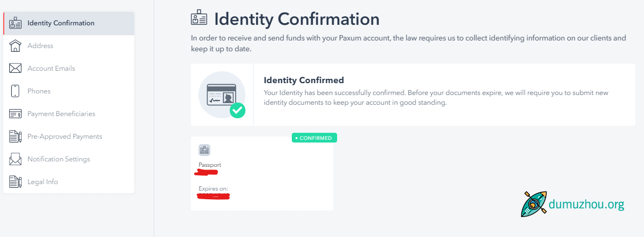644x237 pixels.
Task: Click the small passport document icon
Action: click(x=204, y=150)
